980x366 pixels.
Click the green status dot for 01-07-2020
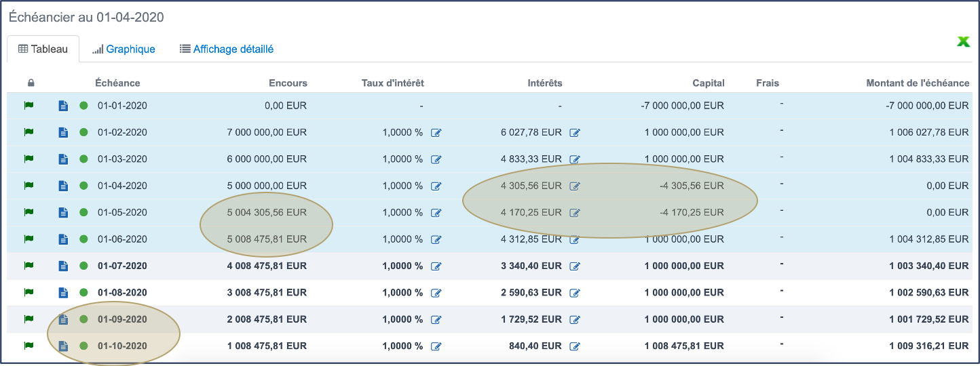[x=83, y=266]
